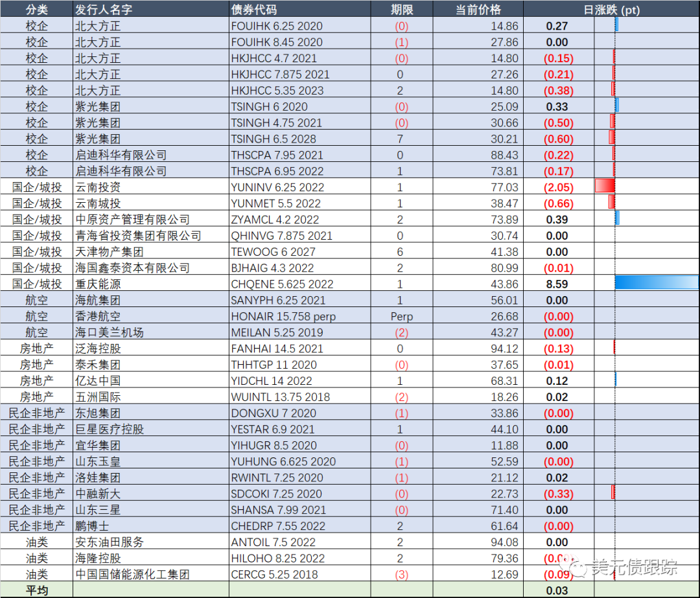Click the red bar for YUNINV row
This screenshot has height=598, width=700.
[x=605, y=185]
